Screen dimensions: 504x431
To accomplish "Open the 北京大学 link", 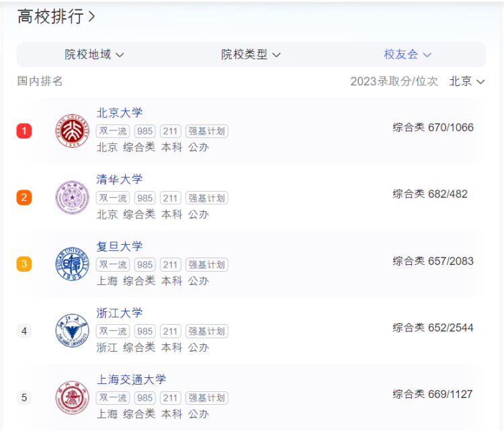I will click(119, 113).
